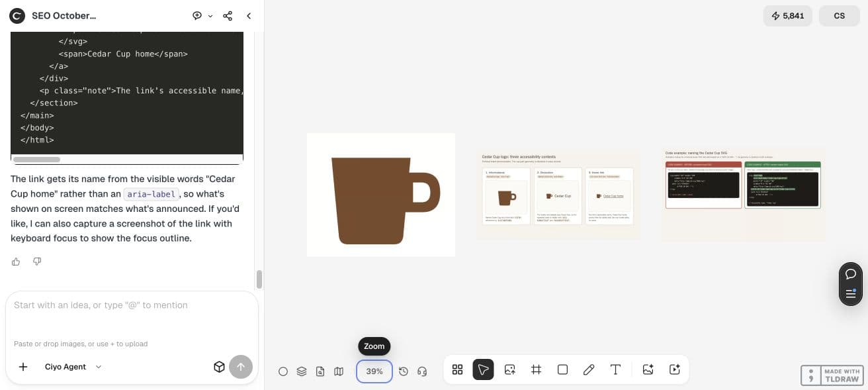Open the 39% zoom level control
Image resolution: width=868 pixels, height=390 pixels.
point(374,371)
